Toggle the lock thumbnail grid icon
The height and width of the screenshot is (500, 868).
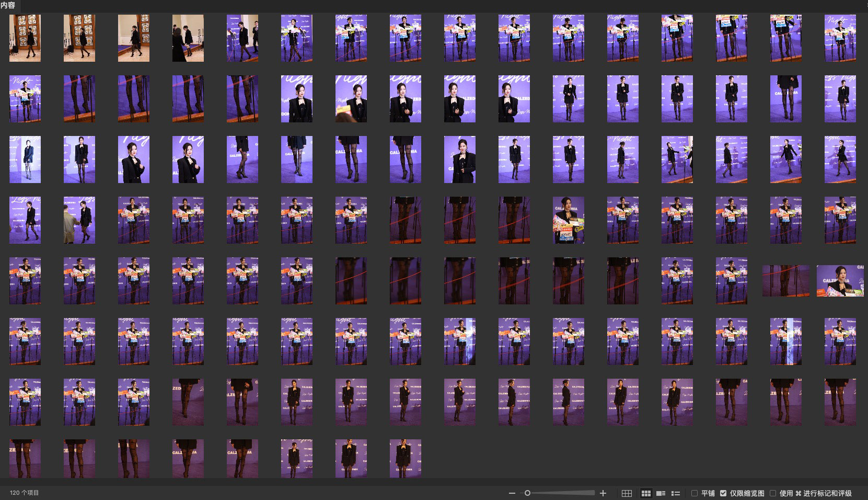[x=627, y=493]
